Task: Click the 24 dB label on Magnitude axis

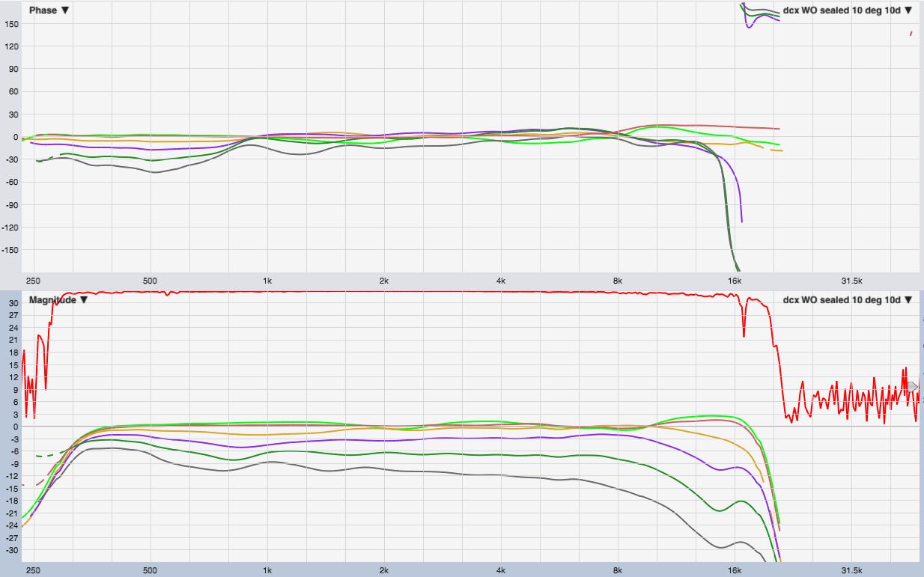Action: click(x=13, y=328)
